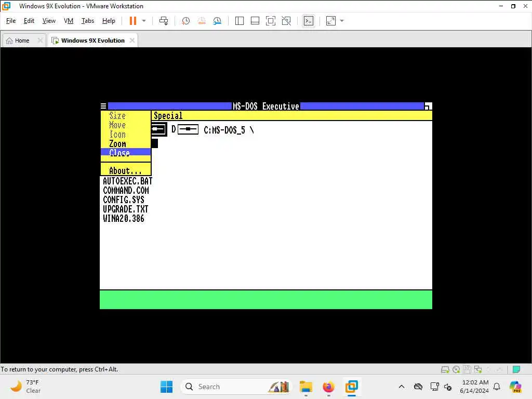
Task: Click the muted volume tray icon
Action: coord(447,387)
